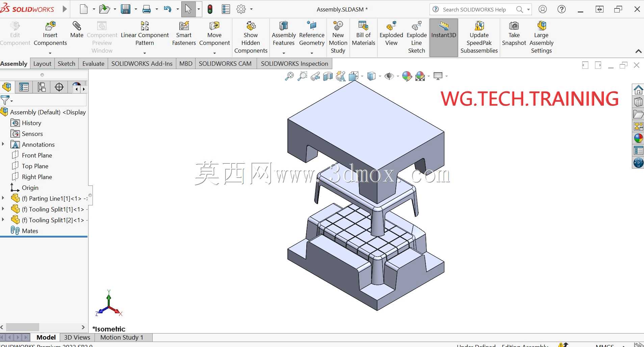Open SOLIDWORKS Add-Ins tab
The height and width of the screenshot is (347, 644).
point(142,64)
